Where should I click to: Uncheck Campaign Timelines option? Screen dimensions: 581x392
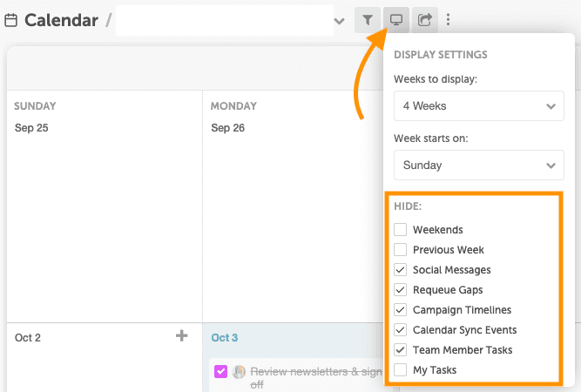point(401,310)
